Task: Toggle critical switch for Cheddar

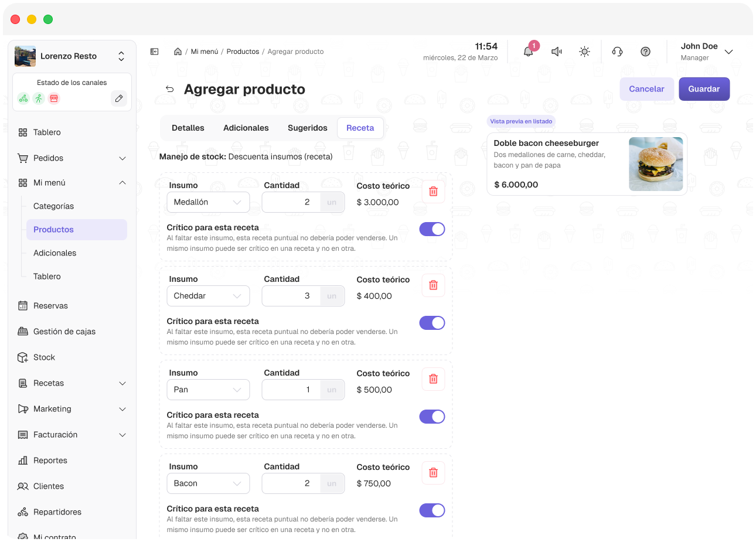Action: click(x=432, y=323)
